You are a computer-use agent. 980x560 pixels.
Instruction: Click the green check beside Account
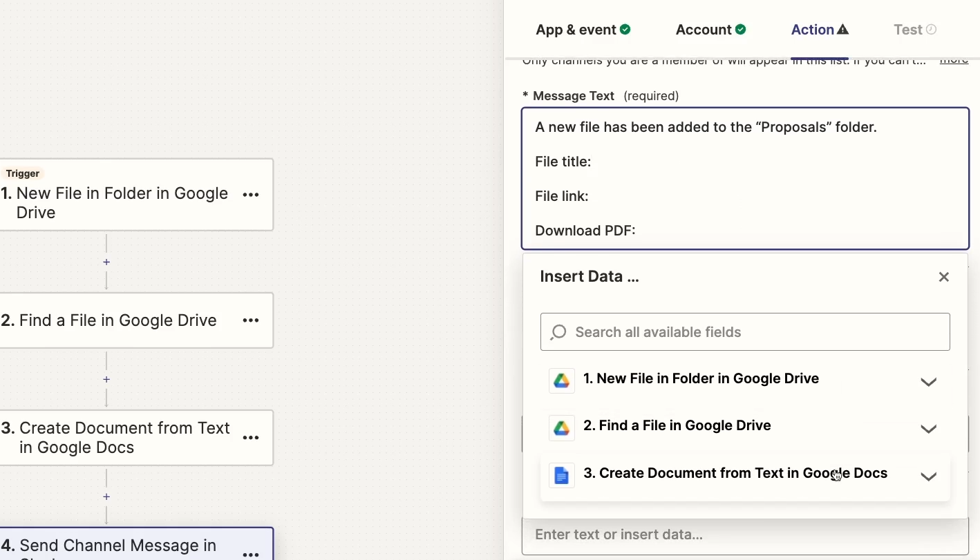[741, 30]
